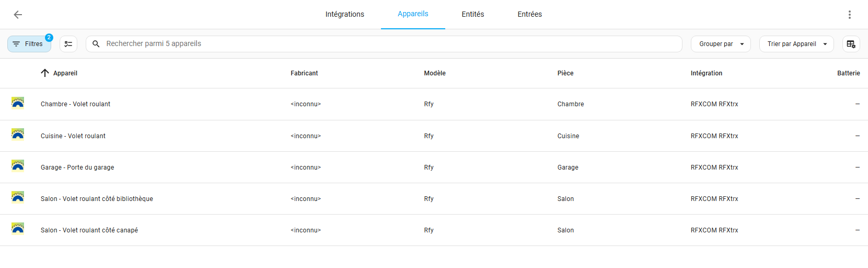
Task: Open the Trier par Appareil dropdown
Action: pos(796,44)
